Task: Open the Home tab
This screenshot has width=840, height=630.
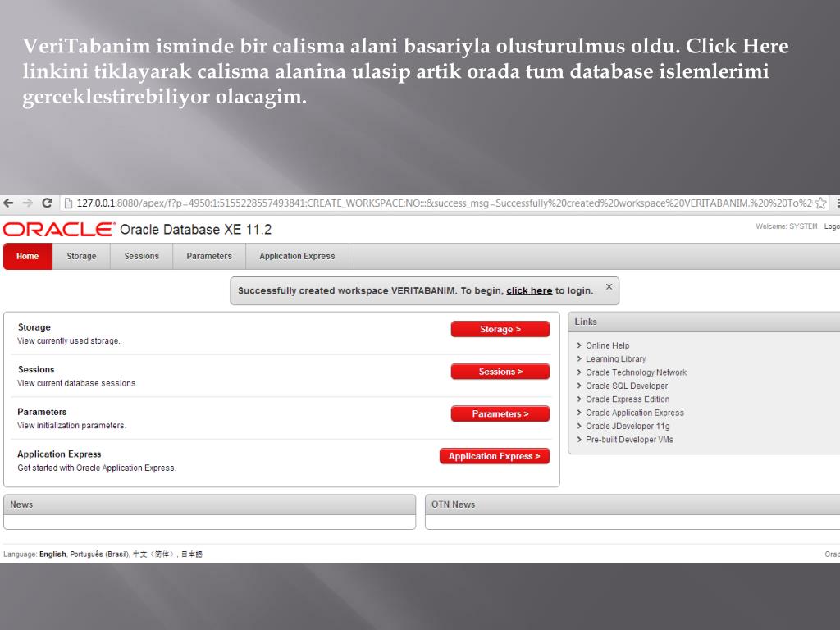Action: pos(28,256)
